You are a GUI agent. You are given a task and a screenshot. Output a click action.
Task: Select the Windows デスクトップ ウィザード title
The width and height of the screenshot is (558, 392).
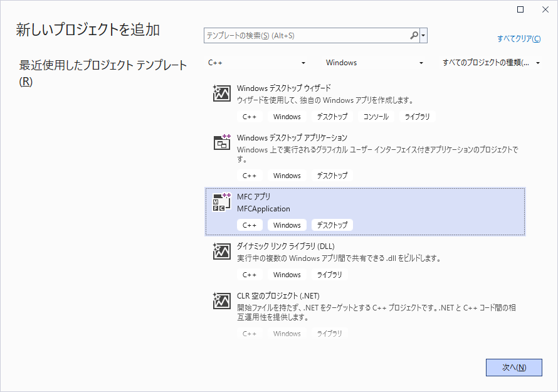[x=283, y=88]
